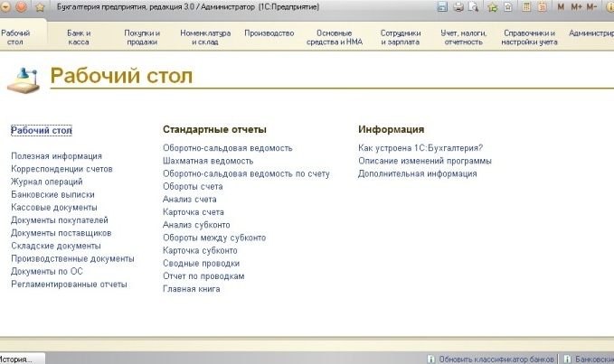Open the Администрирование section tab
Viewport: 614px width, 364px height.
[591, 33]
